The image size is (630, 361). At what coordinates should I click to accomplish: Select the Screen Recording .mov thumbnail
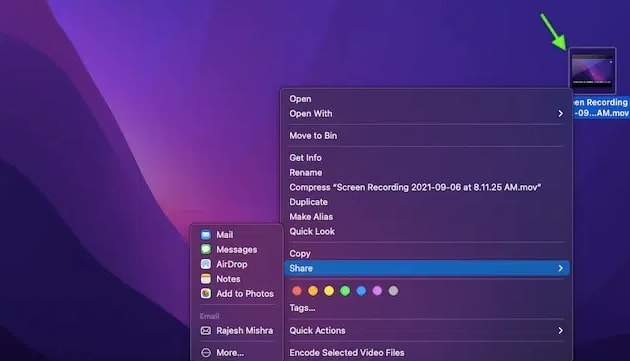pyautogui.click(x=592, y=71)
